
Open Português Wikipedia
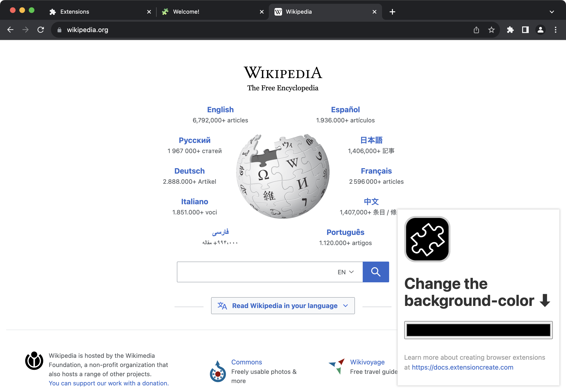click(345, 232)
